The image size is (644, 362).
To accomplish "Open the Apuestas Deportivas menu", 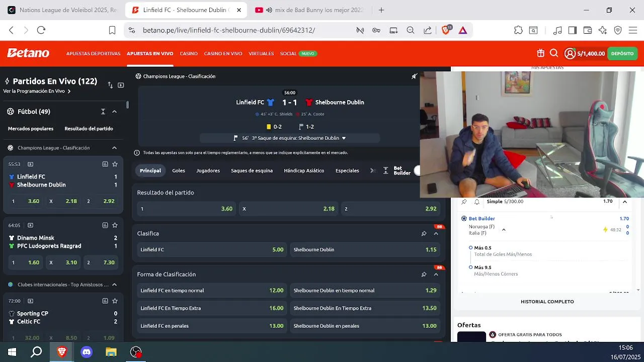I will 93,53.
